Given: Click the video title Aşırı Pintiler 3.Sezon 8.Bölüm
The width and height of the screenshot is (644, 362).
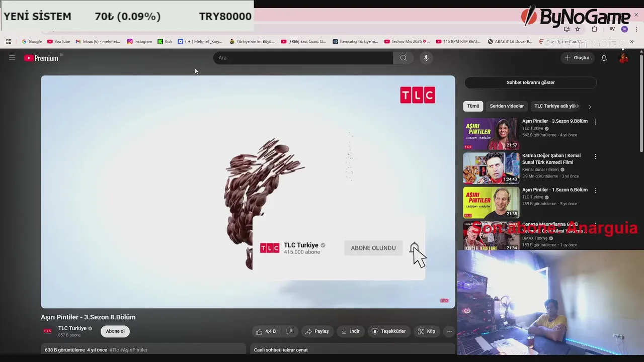Looking at the screenshot, I should pyautogui.click(x=88, y=317).
